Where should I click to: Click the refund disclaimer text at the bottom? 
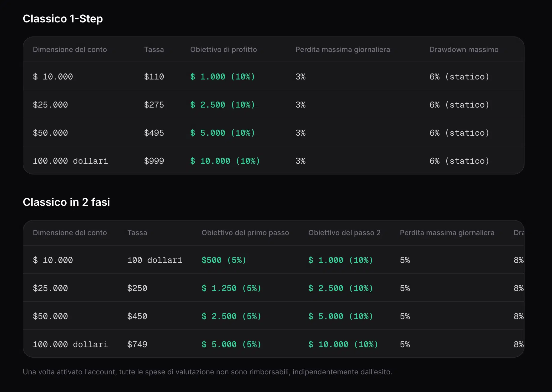click(x=208, y=372)
